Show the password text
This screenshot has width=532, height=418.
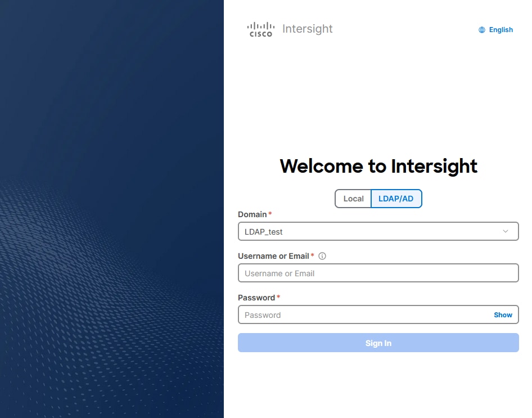click(503, 315)
